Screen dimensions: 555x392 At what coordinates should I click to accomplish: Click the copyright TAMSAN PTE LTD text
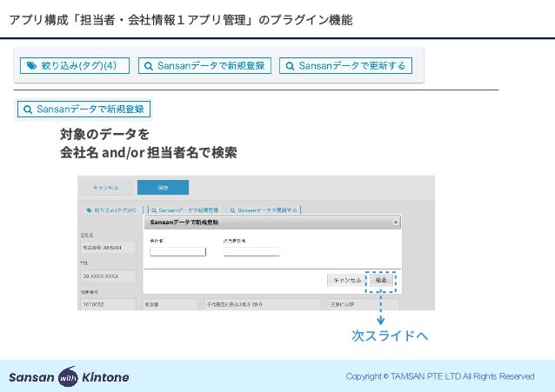point(440,376)
